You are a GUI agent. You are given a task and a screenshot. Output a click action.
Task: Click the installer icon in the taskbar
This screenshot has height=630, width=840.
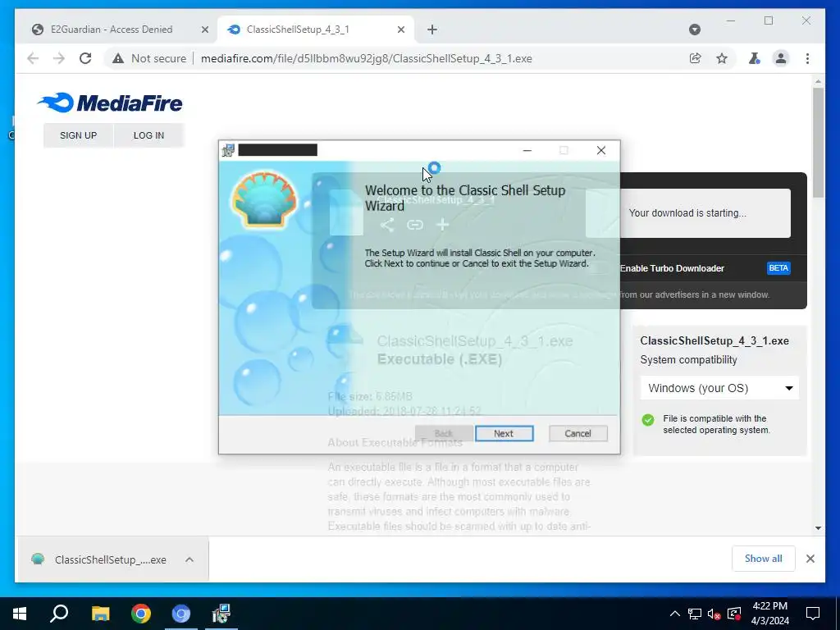click(221, 614)
